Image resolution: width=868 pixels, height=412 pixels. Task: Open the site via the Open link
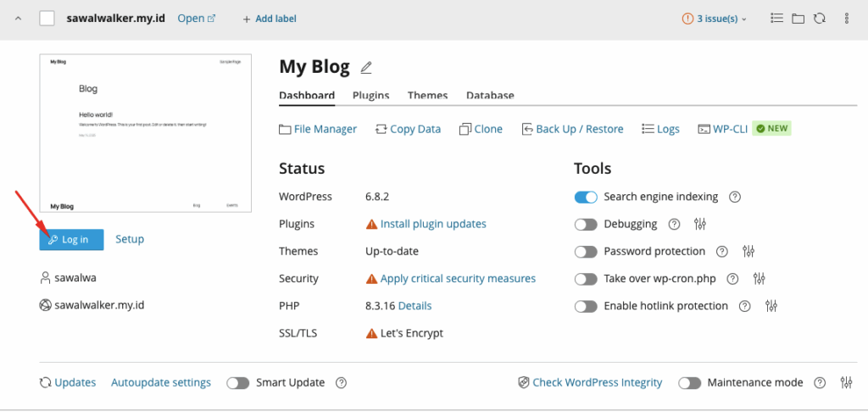197,19
